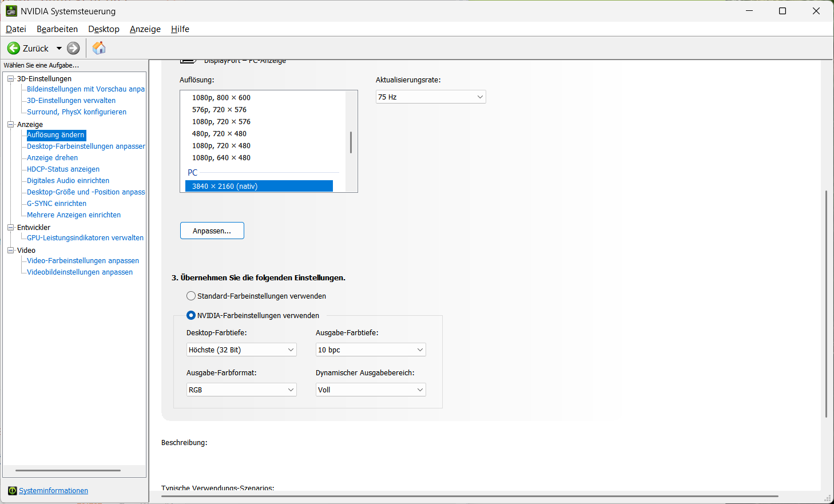Select resolution 480p, 720 × 480
This screenshot has width=834, height=504.
coord(219,134)
